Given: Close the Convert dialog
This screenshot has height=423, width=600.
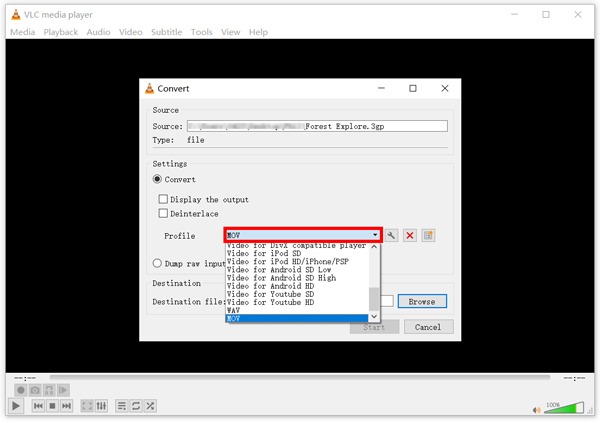Looking at the screenshot, I should tap(445, 88).
